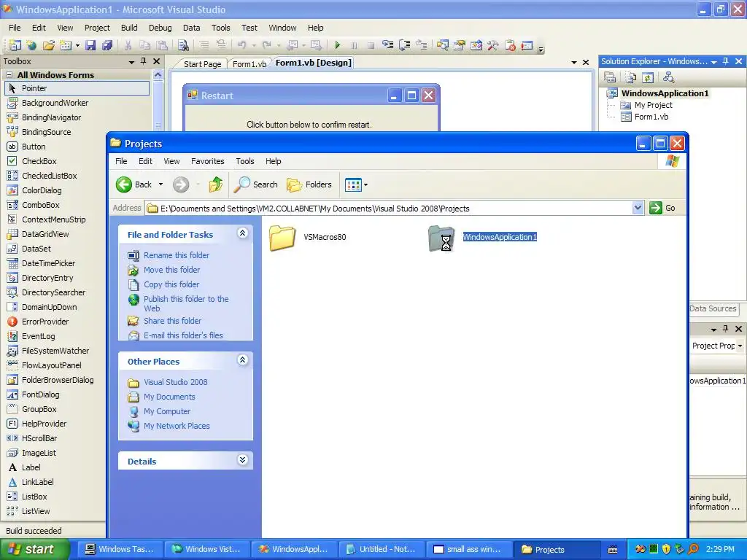Open the Toolbox wrench-and-hammer toolbar icon
Viewport: 747px width, 560px height.
pos(492,45)
